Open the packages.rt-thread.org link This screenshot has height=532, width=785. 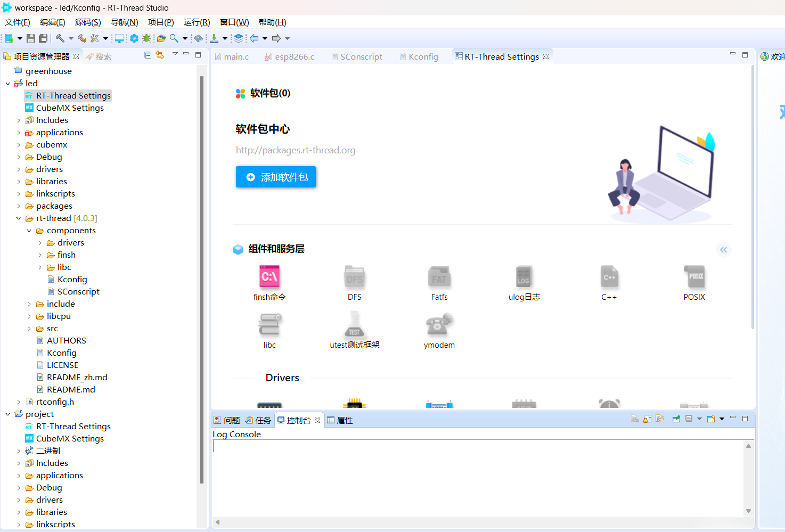pos(296,150)
